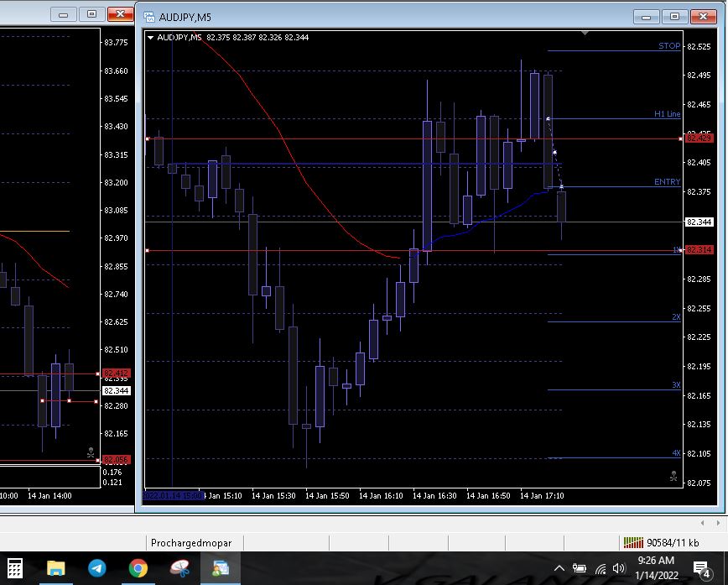Open the Calculator app in taskbar
This screenshot has height=585, width=728.
pyautogui.click(x=15, y=568)
